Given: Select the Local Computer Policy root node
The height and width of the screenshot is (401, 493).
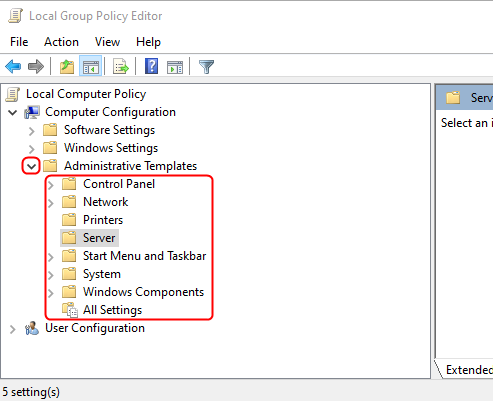Looking at the screenshot, I should coord(86,94).
